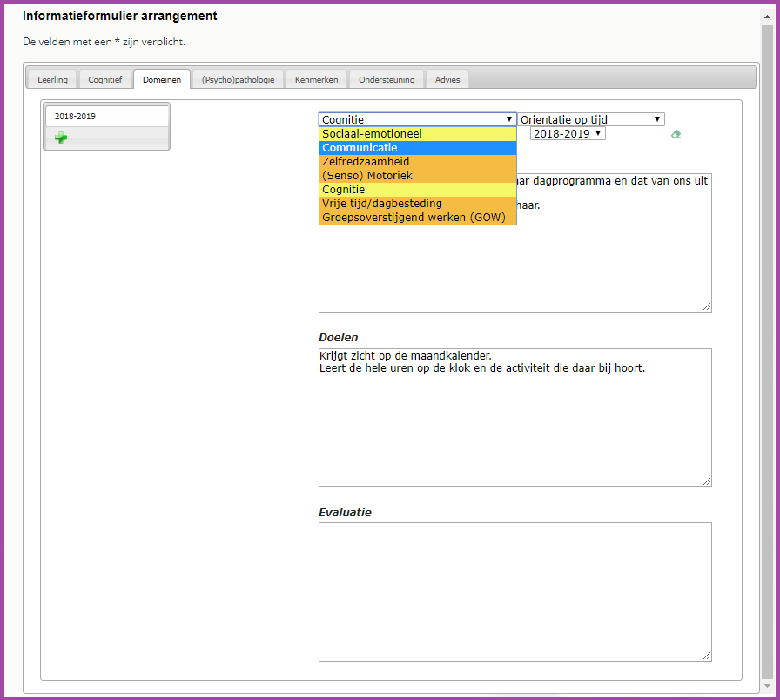The image size is (780, 700).
Task: Open the Orientatie op tijd dropdown
Action: click(591, 119)
